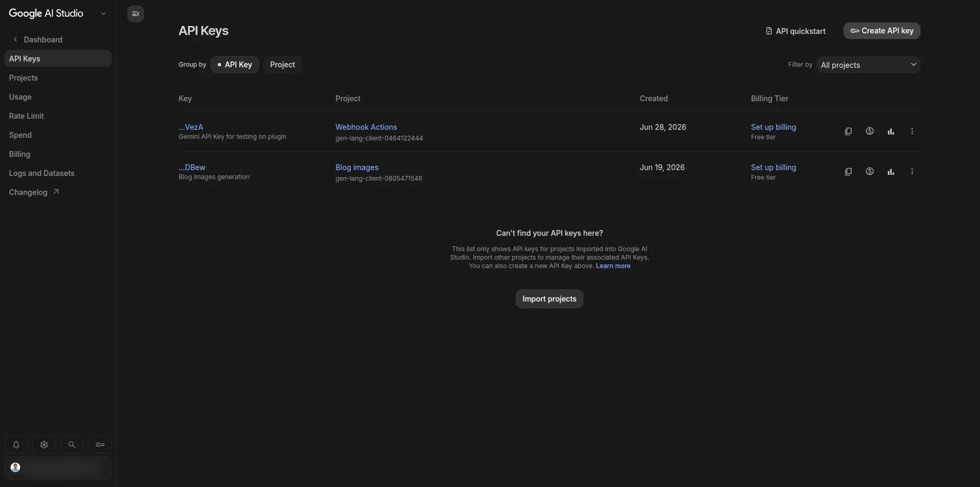View usage chart for ...VezA key

(890, 131)
